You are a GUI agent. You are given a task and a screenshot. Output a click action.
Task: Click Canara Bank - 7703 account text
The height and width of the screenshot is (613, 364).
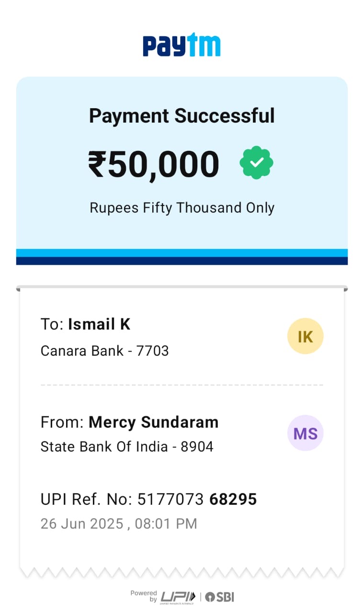pyautogui.click(x=104, y=351)
